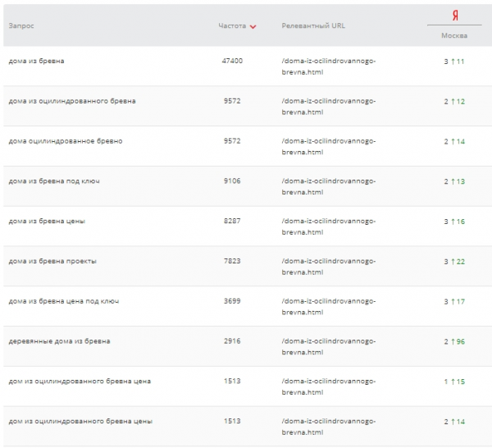Screen dimensions: 492x448
Task: Click position '2 ↑14' in 'бревна цены' row
Action: tap(454, 422)
